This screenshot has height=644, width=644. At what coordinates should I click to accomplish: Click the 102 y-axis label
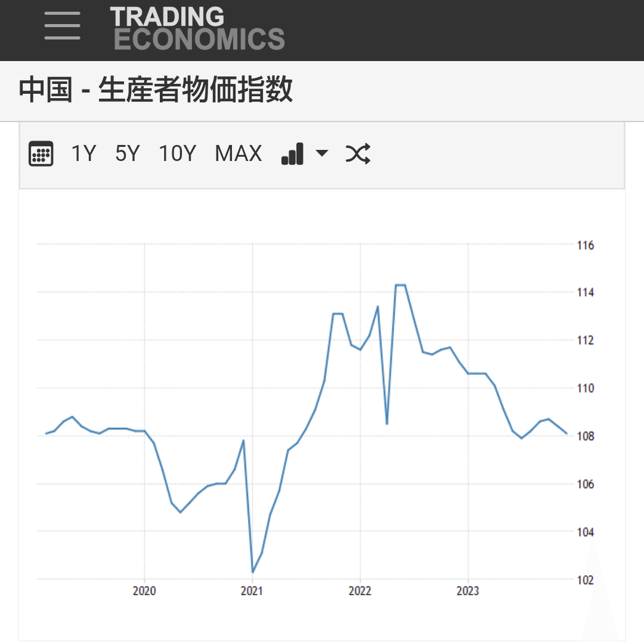[x=585, y=580]
